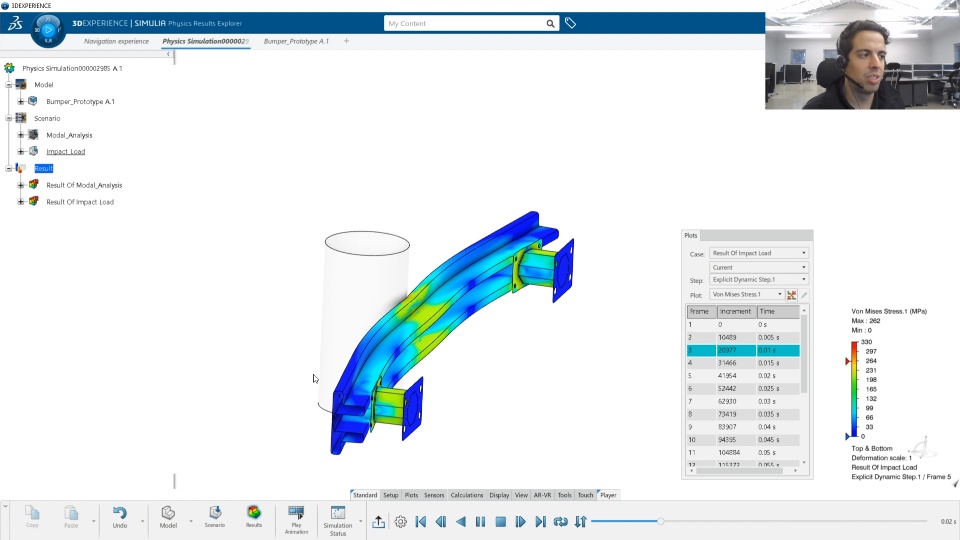This screenshot has height=540, width=960.
Task: Open the Von Mises Stress.1 plot dropdown
Action: (747, 294)
